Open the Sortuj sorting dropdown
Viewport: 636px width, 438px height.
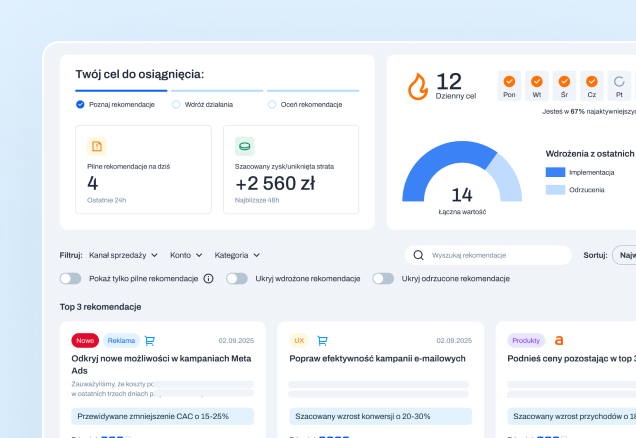624,255
